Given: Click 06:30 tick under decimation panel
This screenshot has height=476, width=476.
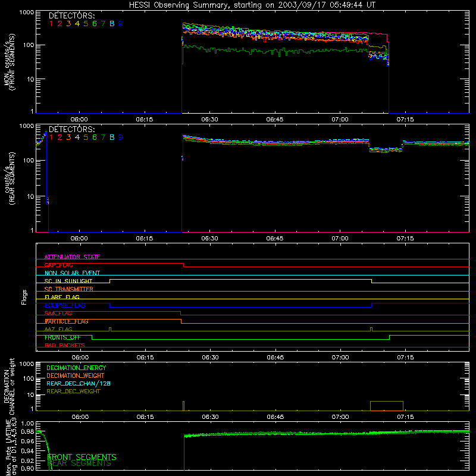Looking at the screenshot, I should pyautogui.click(x=211, y=417).
